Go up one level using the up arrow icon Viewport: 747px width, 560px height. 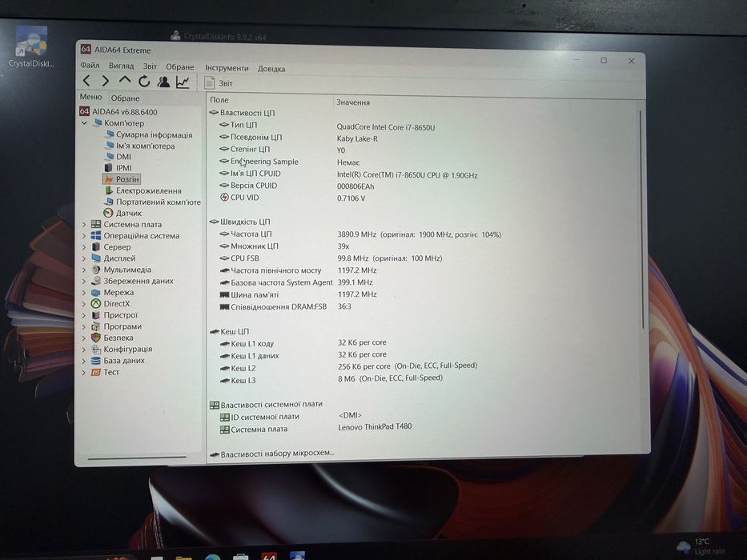coord(125,81)
